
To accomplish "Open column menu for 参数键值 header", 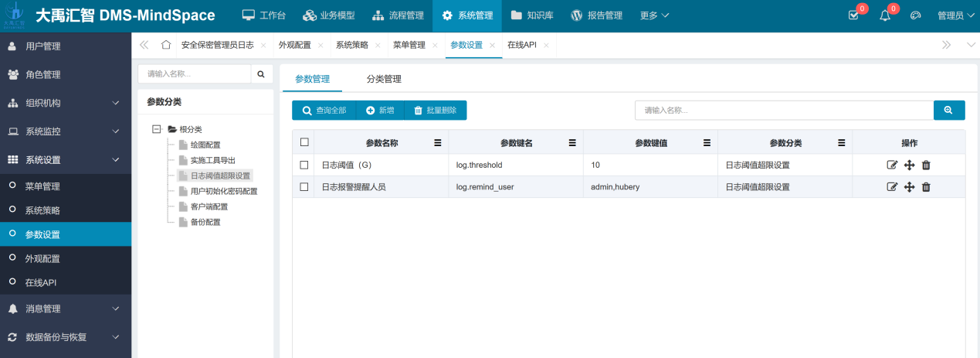I will [x=707, y=143].
